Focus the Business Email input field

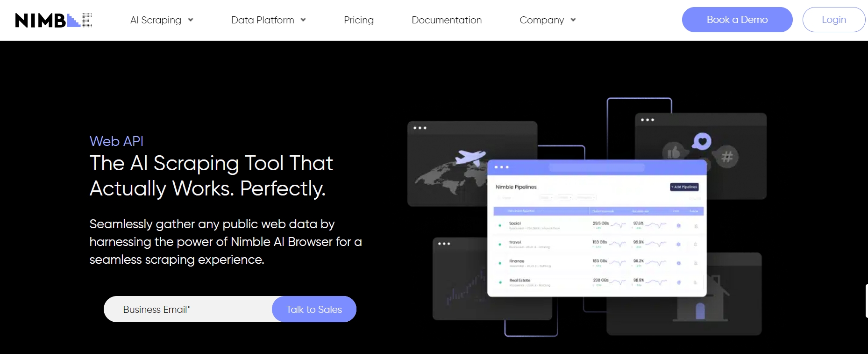click(x=188, y=309)
